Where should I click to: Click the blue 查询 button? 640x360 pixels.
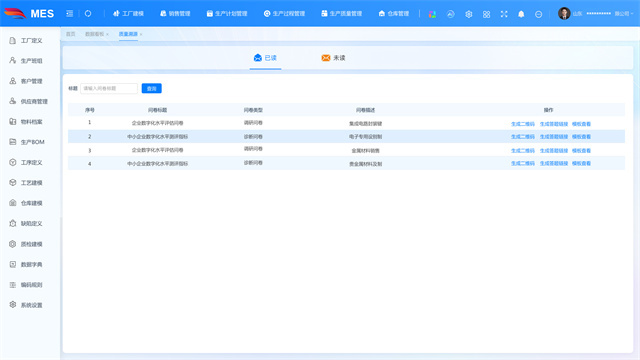point(151,89)
